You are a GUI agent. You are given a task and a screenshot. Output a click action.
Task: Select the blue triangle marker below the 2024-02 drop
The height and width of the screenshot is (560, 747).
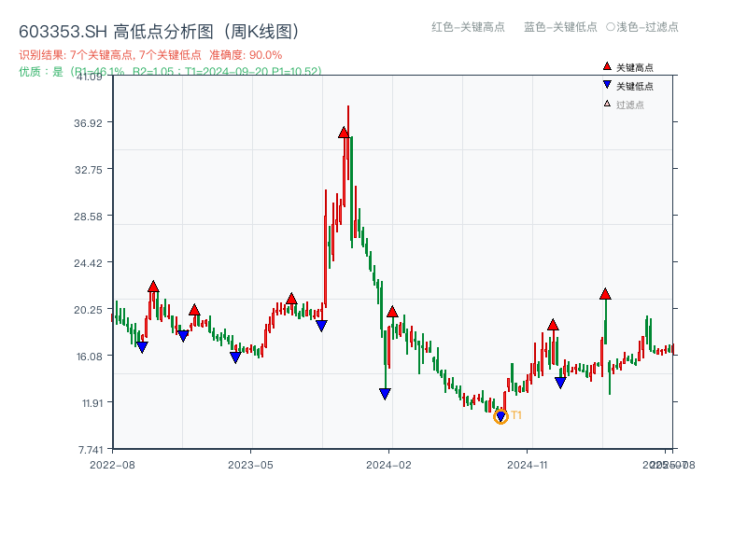[x=385, y=394]
